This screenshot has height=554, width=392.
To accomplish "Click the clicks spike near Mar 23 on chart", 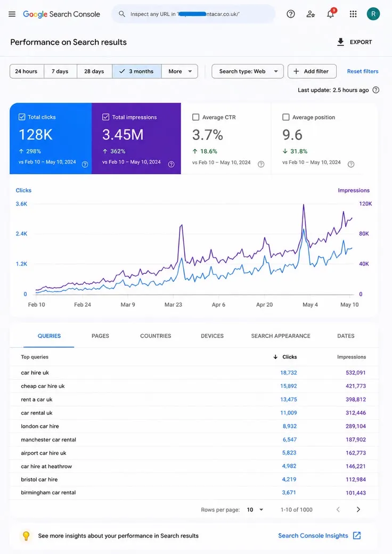I will click(x=182, y=259).
